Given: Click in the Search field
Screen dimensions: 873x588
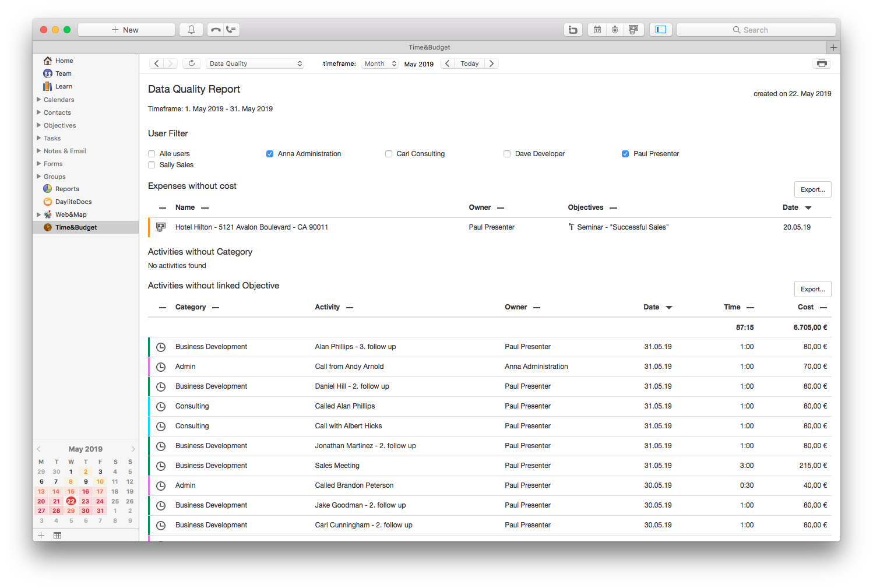Looking at the screenshot, I should (x=756, y=30).
